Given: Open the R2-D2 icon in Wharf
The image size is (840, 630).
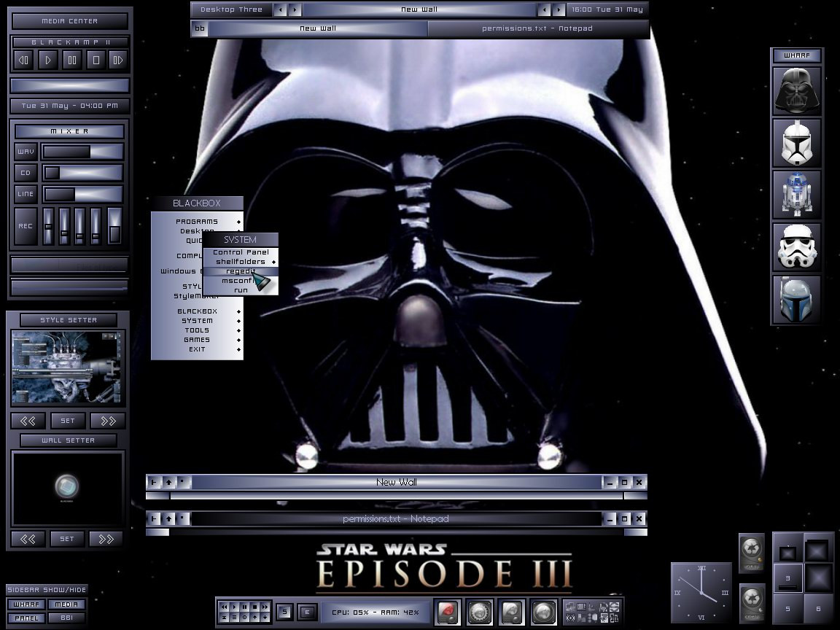Looking at the screenshot, I should [796, 195].
